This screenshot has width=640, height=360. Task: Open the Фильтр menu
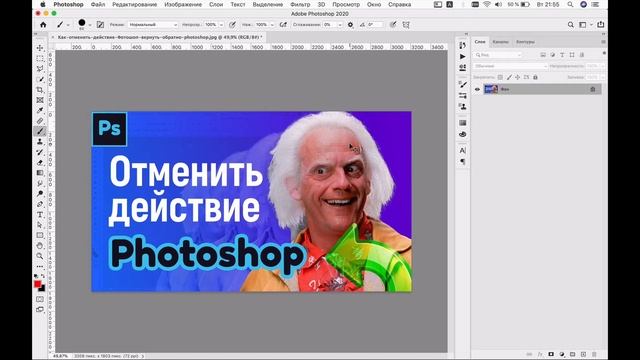300,4
